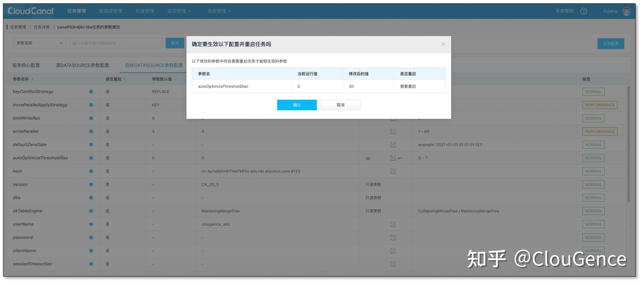The width and height of the screenshot is (644, 286).
Task: Click PERFORMANCE tag of increParallelApplyStrategy
Action: click(600, 105)
